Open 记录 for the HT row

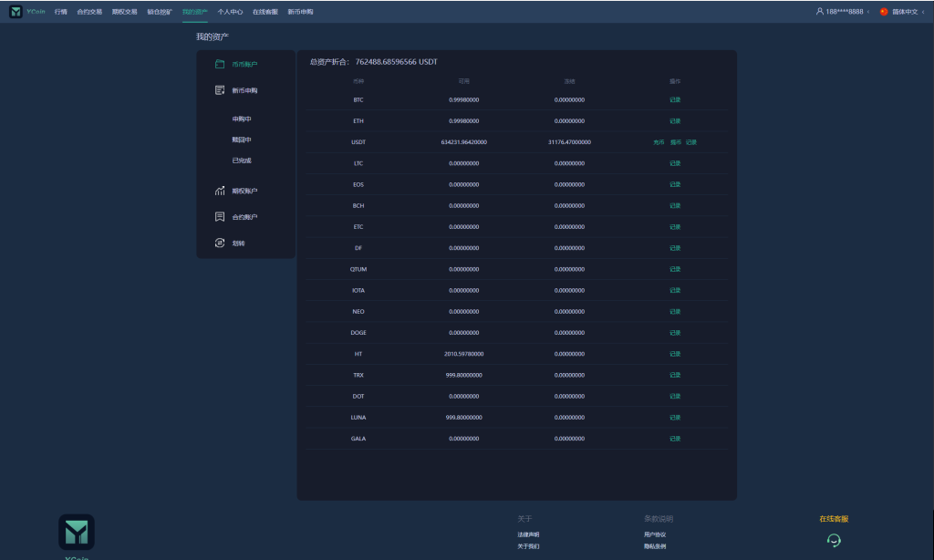(675, 354)
